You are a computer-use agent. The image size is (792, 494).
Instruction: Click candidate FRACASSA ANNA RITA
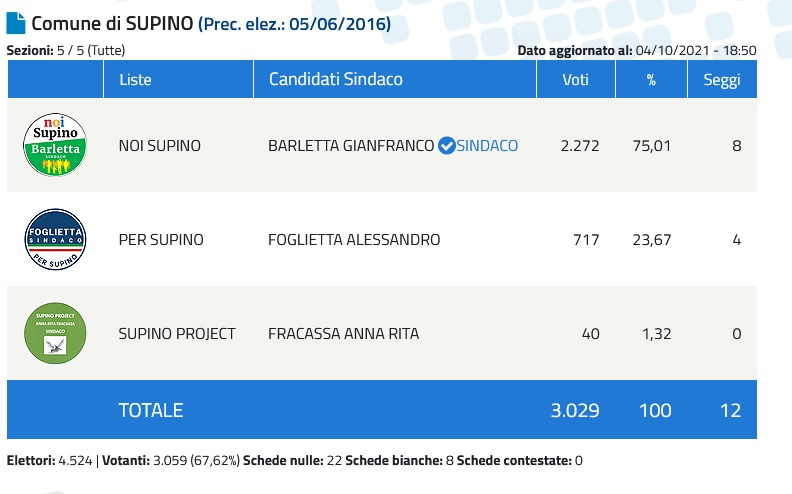(343, 334)
